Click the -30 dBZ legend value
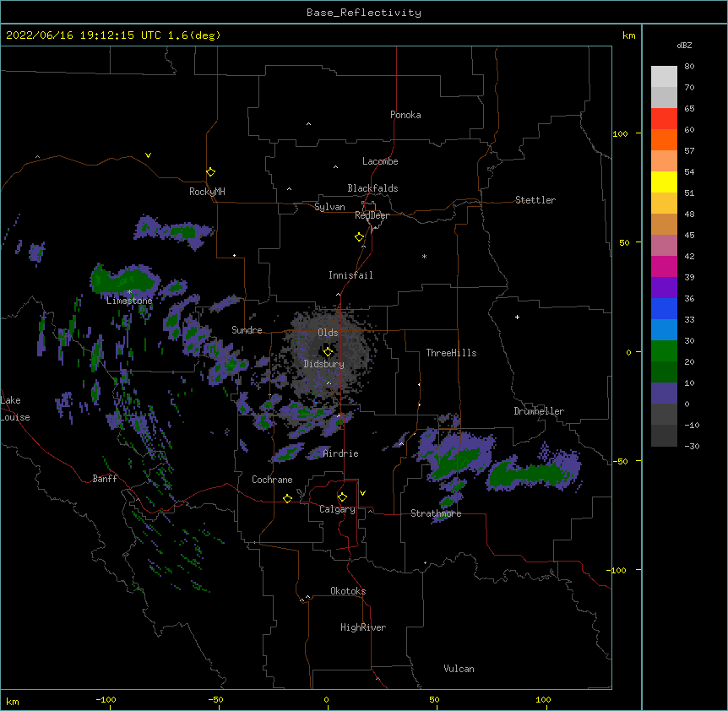The image size is (728, 711). tap(692, 446)
